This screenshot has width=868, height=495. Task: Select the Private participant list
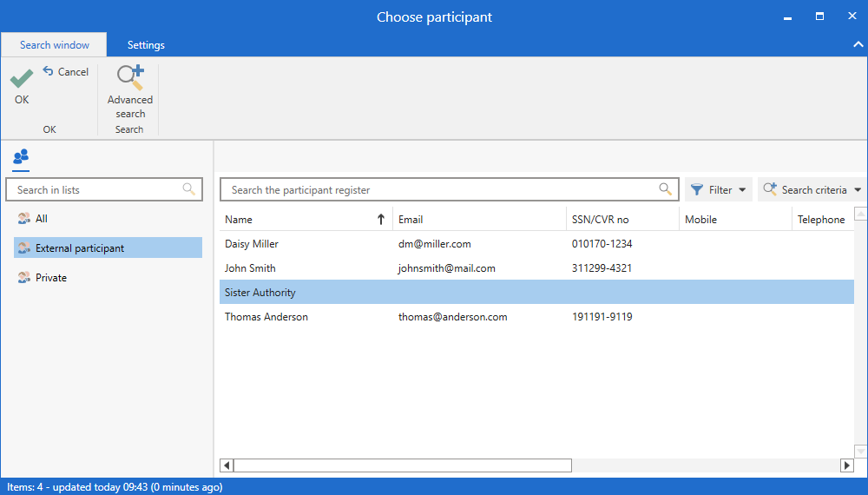pos(51,278)
